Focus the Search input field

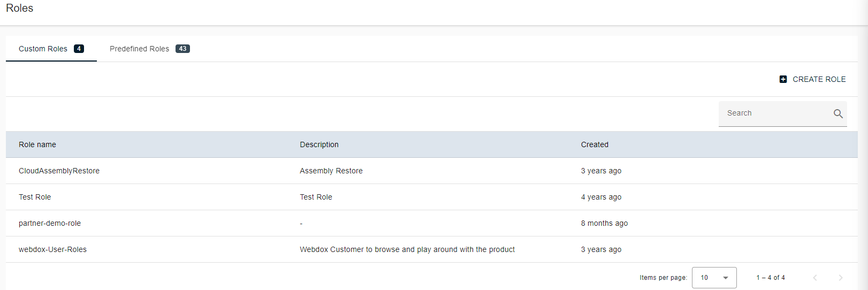(x=774, y=113)
